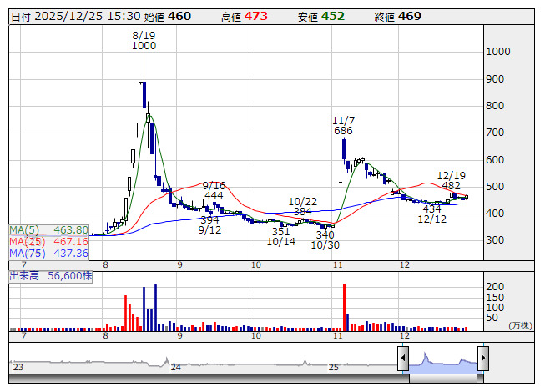This screenshot has height=392, width=545.
Task: Click the 10/14 low label at 351
Action: [280, 237]
